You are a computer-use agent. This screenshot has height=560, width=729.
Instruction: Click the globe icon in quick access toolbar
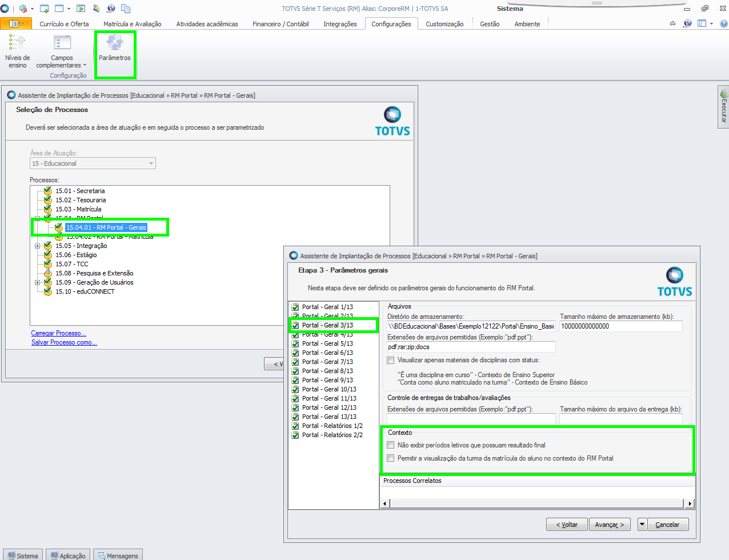tap(111, 9)
